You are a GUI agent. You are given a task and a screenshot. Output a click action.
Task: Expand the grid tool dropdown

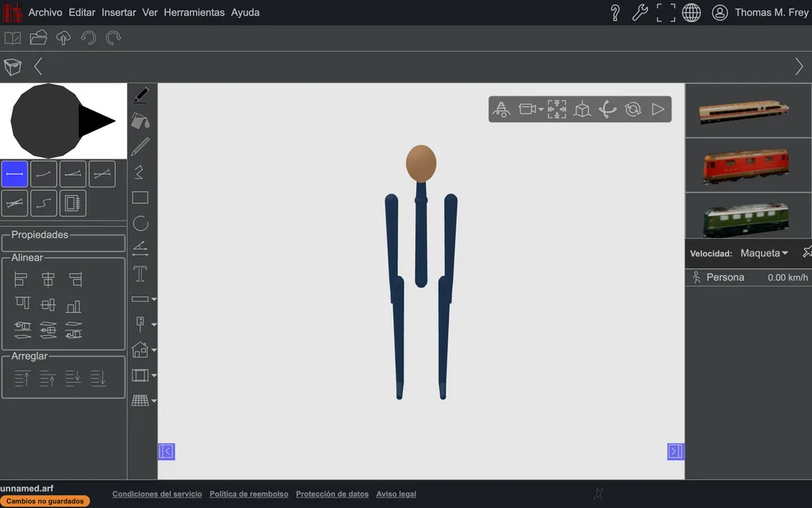[154, 401]
